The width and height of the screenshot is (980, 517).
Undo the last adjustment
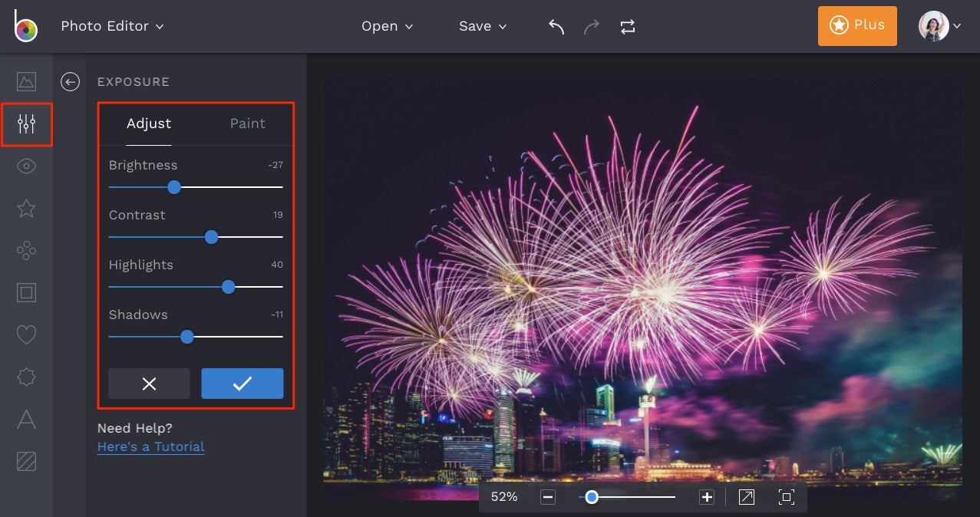[555, 25]
